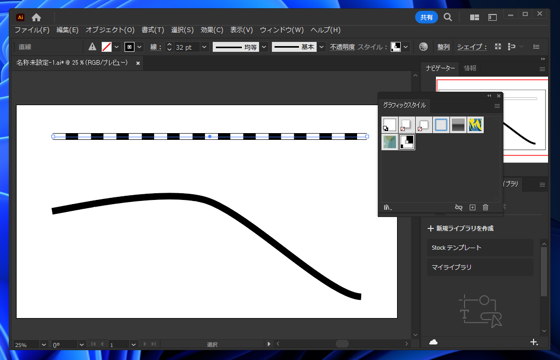
Task: Open マイライブラリ library
Action: pyautogui.click(x=480, y=267)
